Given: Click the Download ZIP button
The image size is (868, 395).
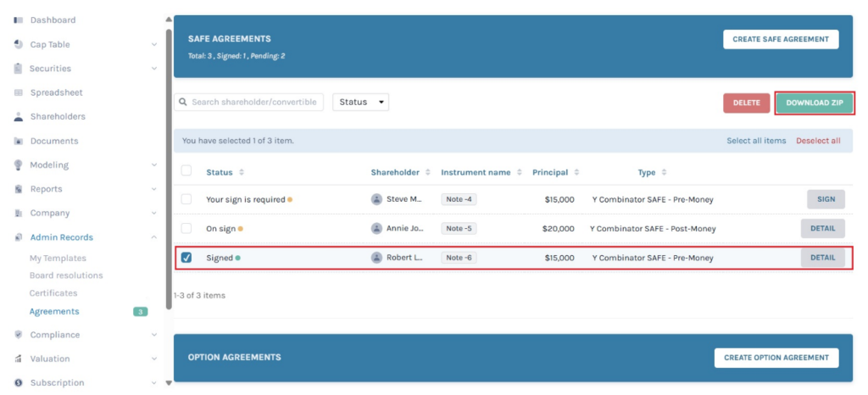Looking at the screenshot, I should click(814, 103).
